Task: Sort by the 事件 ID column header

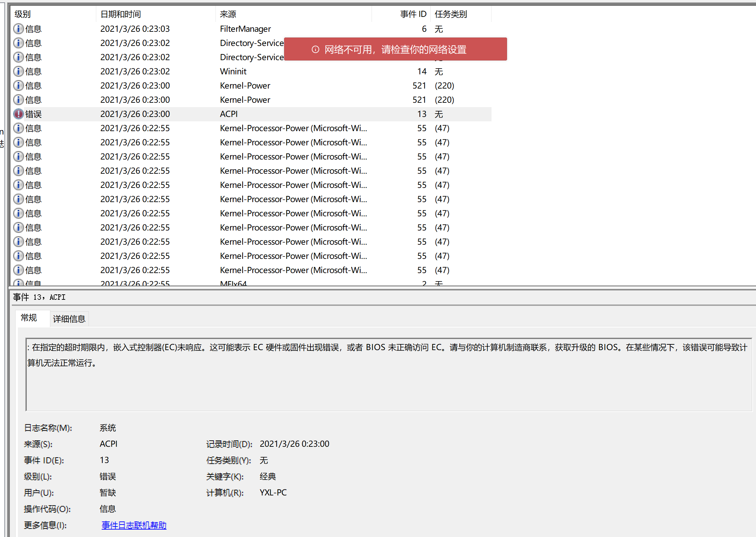Action: point(413,14)
